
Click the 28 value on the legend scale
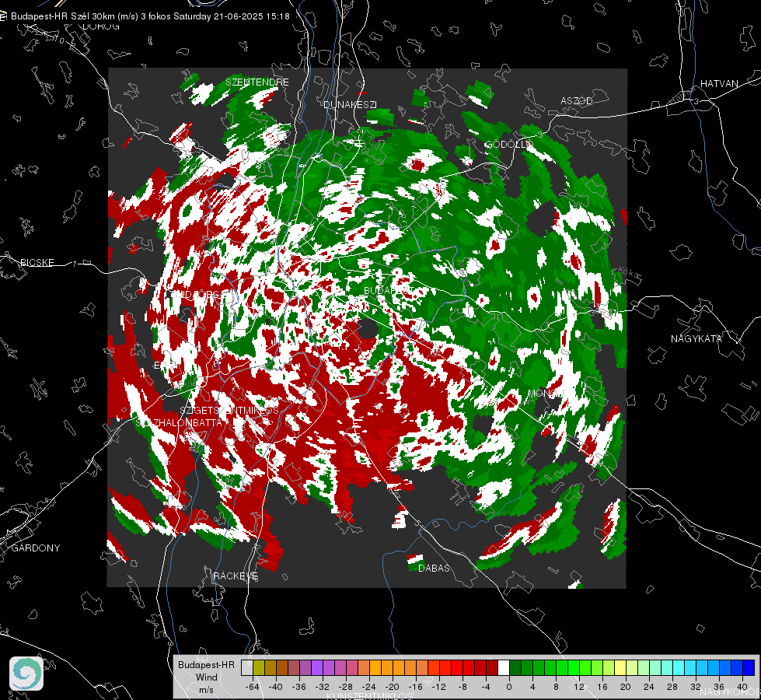click(672, 687)
